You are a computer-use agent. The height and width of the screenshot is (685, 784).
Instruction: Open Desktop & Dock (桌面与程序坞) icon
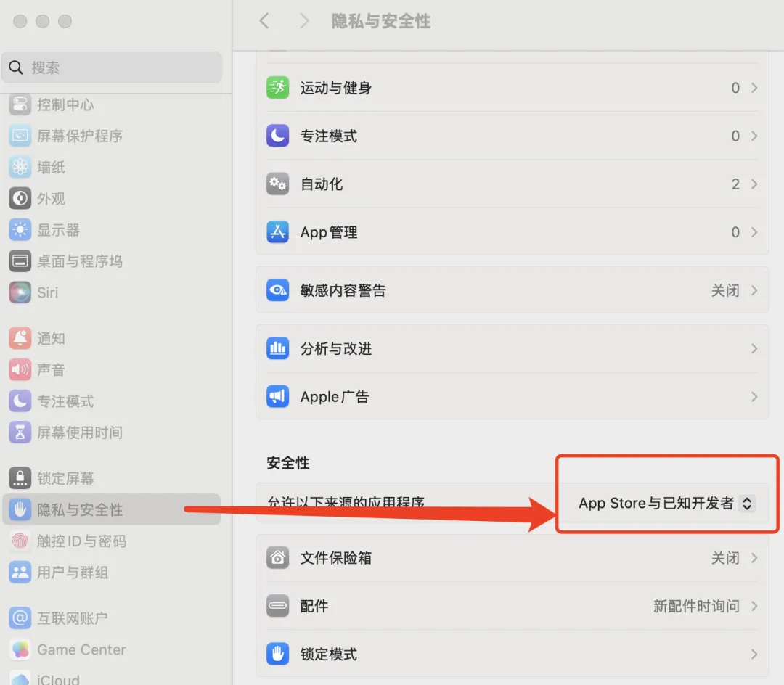pos(20,261)
